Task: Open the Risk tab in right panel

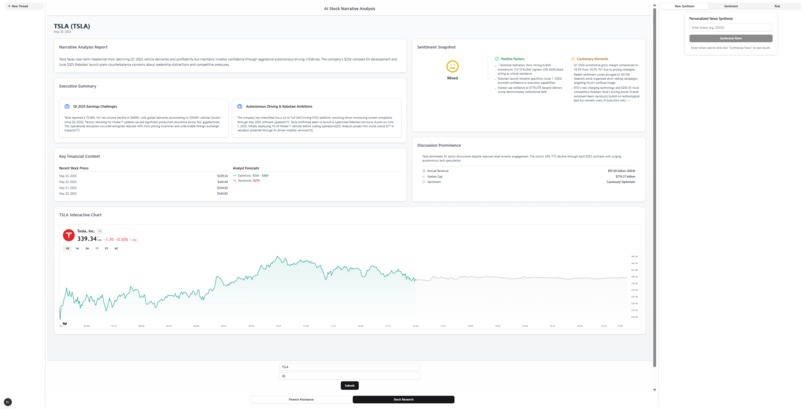Action: pyautogui.click(x=777, y=6)
